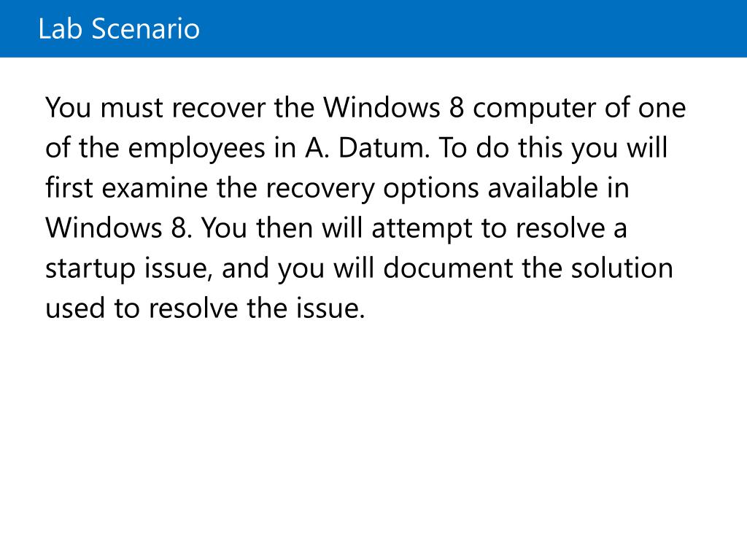Click the words 'used to resolve' in last line
Image resolution: width=747 pixels, height=560 pixels.
[142, 308]
